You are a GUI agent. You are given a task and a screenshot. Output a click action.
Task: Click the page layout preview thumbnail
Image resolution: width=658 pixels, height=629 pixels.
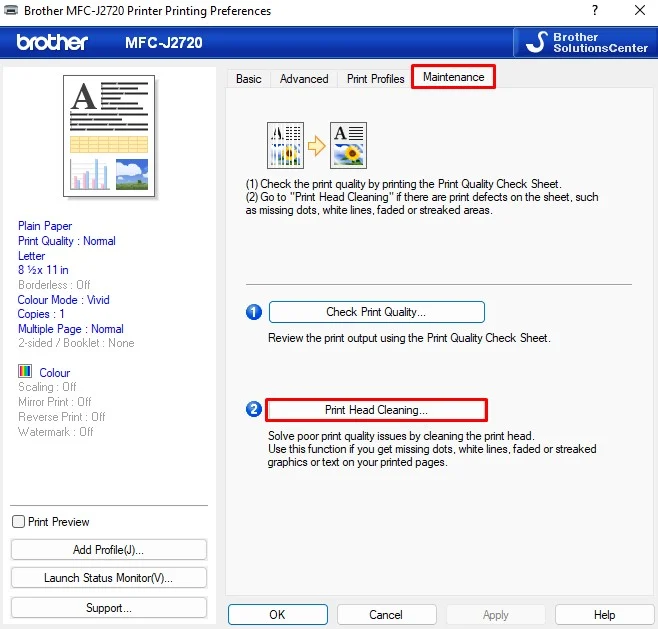point(109,136)
